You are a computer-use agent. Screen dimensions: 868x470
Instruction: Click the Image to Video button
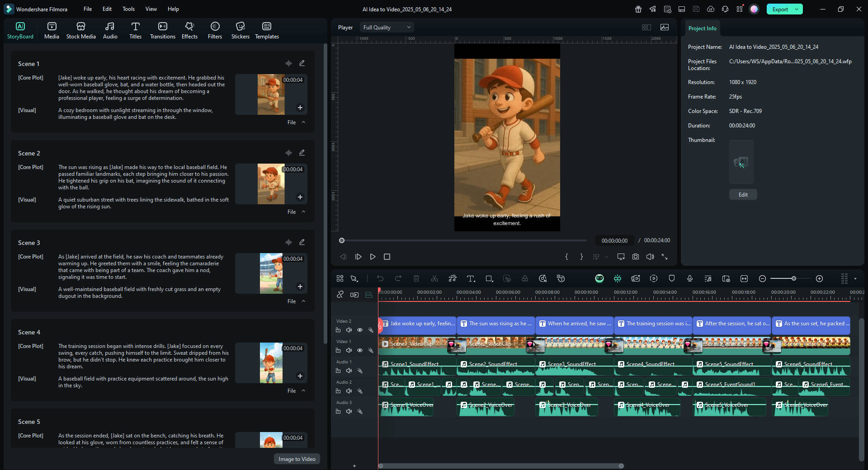click(297, 459)
